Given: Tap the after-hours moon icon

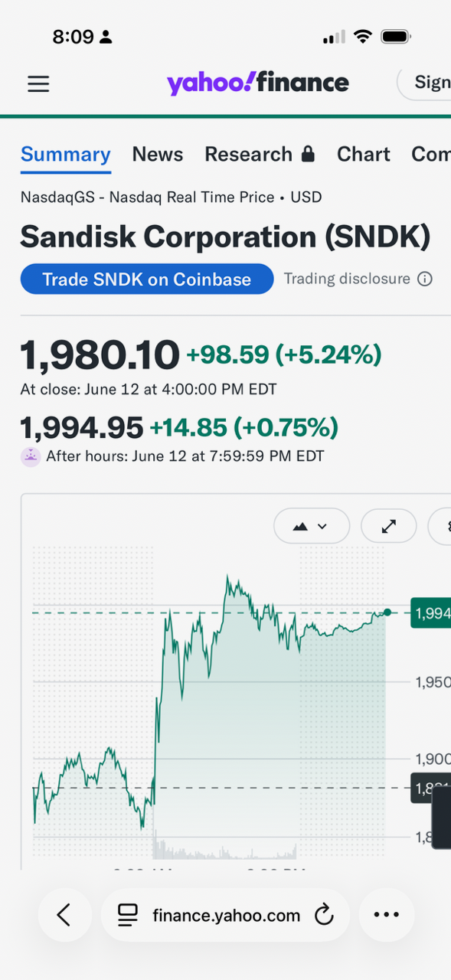Looking at the screenshot, I should click(30, 456).
